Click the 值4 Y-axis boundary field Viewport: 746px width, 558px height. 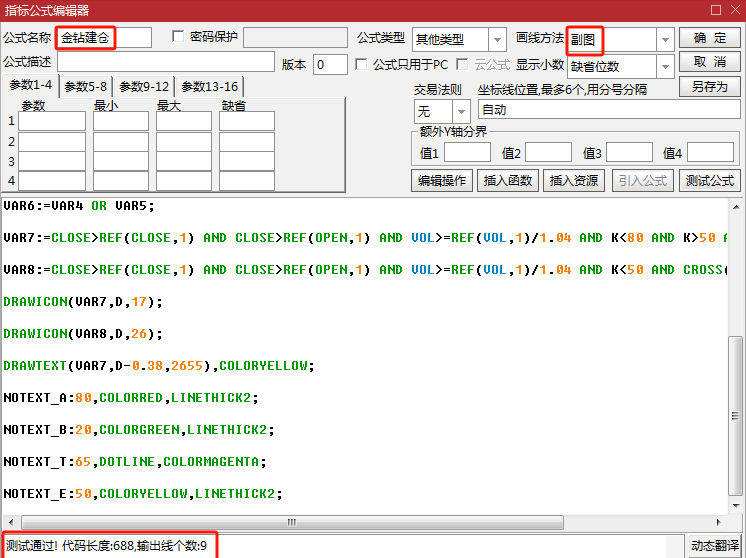(710, 153)
